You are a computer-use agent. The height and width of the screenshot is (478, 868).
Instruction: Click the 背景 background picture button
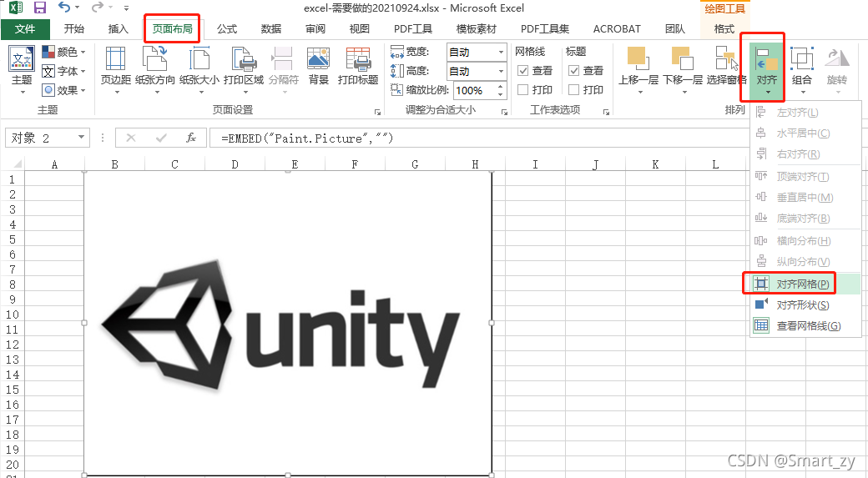pyautogui.click(x=318, y=67)
